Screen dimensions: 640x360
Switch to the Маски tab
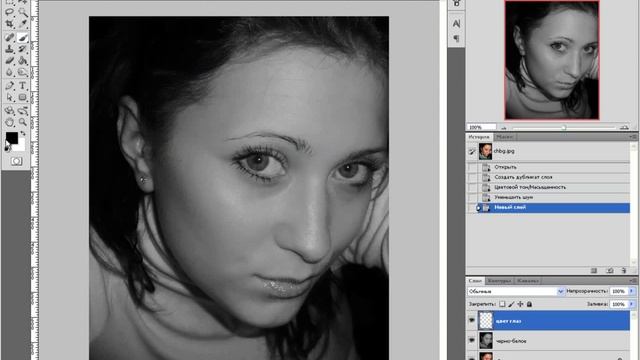coord(504,137)
